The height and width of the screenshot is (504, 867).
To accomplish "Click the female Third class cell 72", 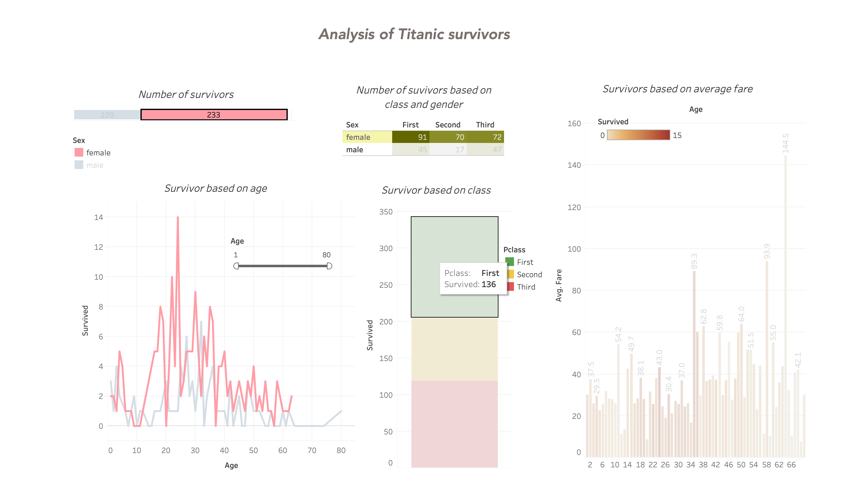I will 485,137.
